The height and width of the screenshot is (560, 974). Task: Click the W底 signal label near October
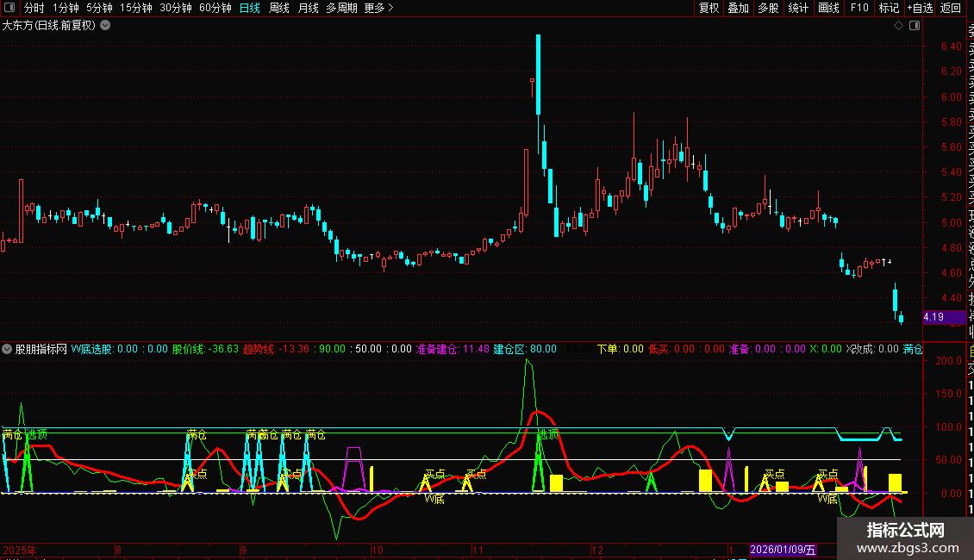tap(434, 499)
